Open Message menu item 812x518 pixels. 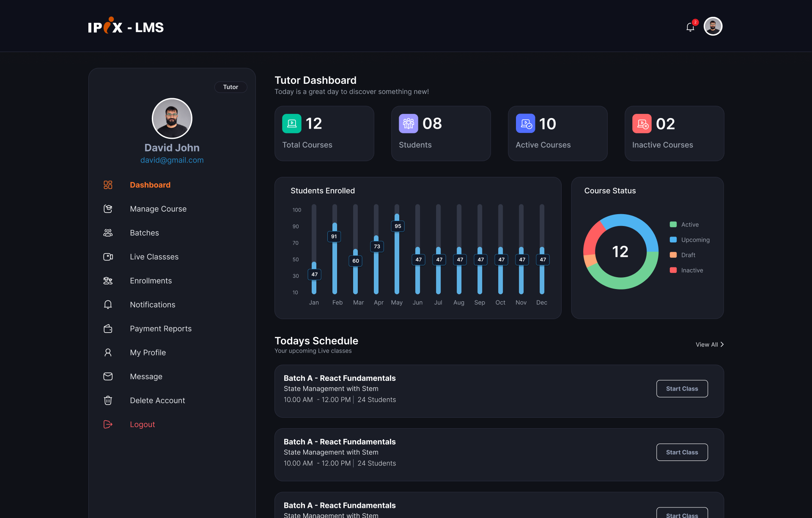pos(146,377)
